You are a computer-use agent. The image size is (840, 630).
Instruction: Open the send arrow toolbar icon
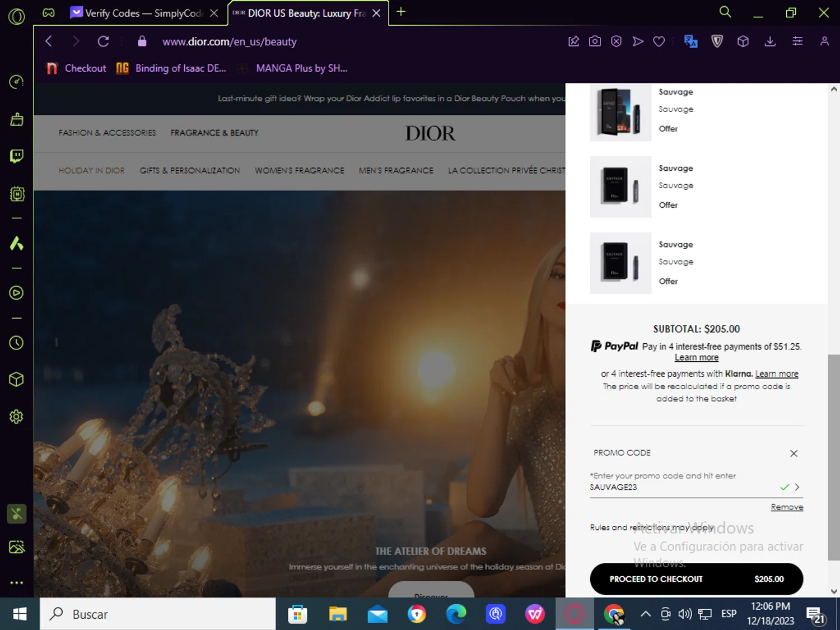[638, 41]
